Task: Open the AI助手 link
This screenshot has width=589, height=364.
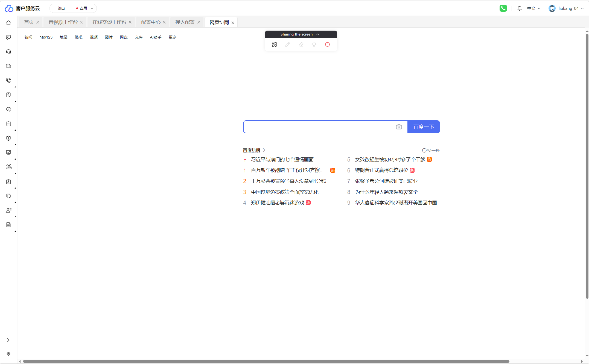Action: point(156,37)
